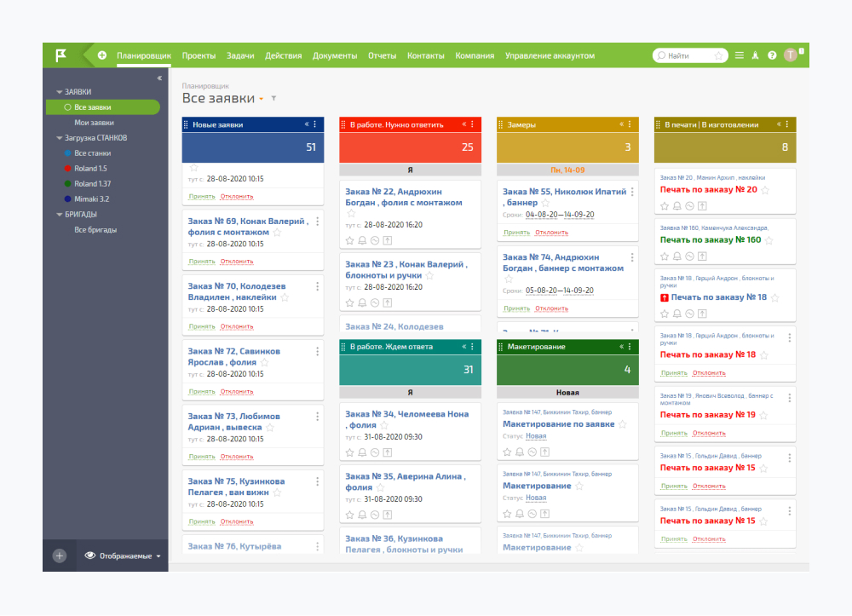Click Принять on Заказ № 72 card
The height and width of the screenshot is (616, 852).
pos(202,392)
